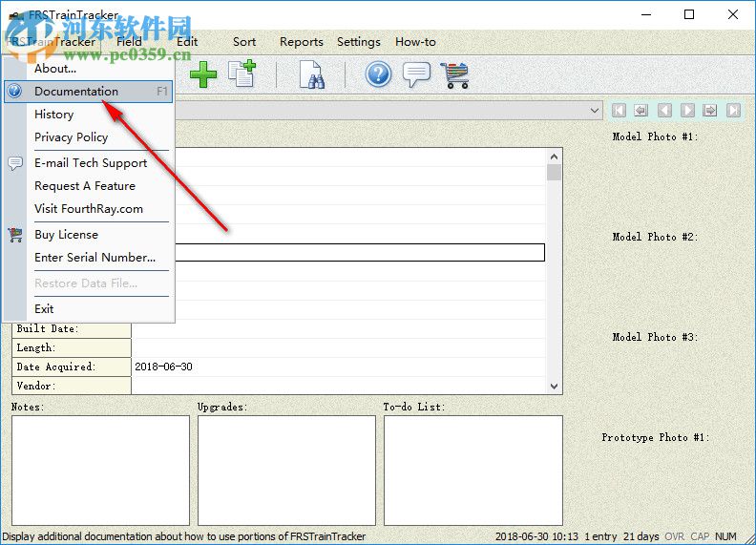The height and width of the screenshot is (545, 756).
Task: Open the How-to menu
Action: tap(415, 42)
